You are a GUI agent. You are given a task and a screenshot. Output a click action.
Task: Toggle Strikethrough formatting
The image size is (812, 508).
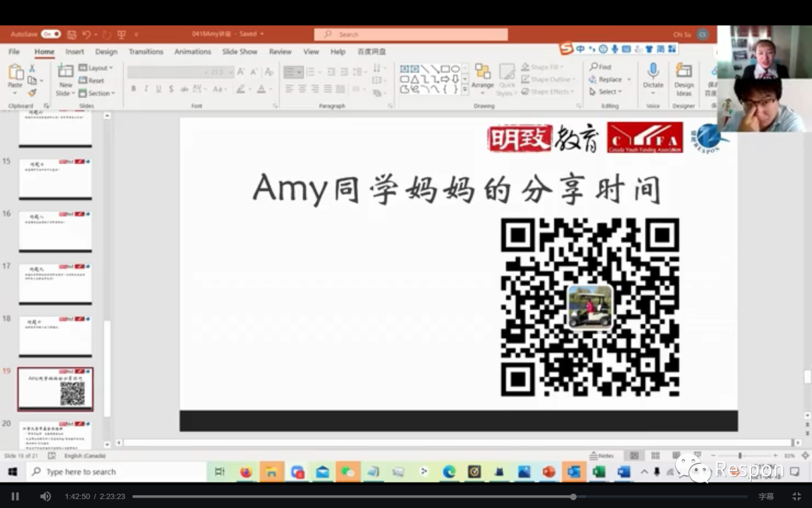point(184,89)
